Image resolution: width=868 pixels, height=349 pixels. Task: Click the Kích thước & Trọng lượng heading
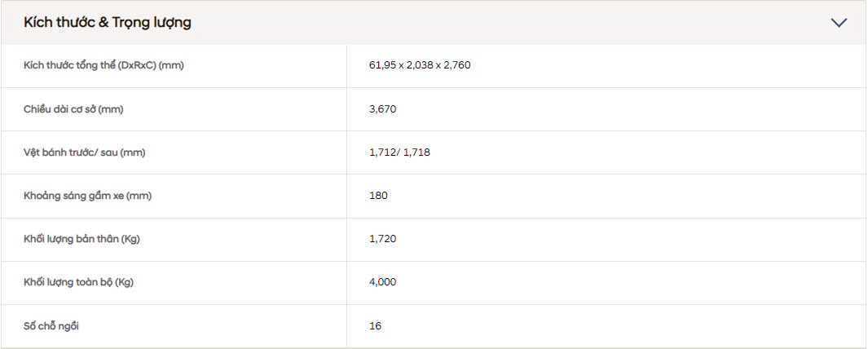point(108,23)
